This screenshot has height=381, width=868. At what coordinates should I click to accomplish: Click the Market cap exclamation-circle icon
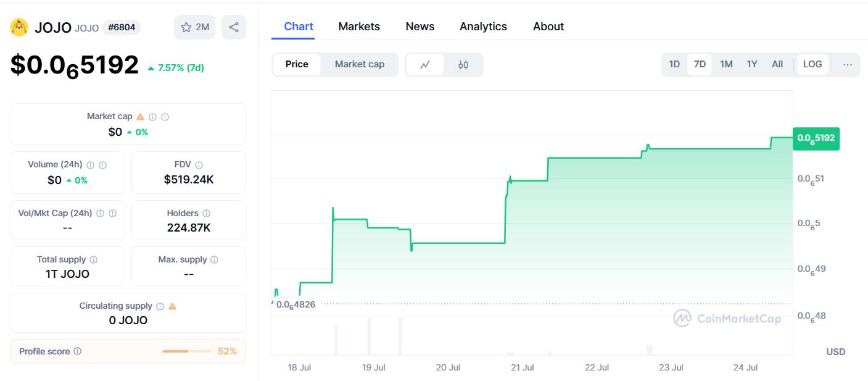click(165, 117)
